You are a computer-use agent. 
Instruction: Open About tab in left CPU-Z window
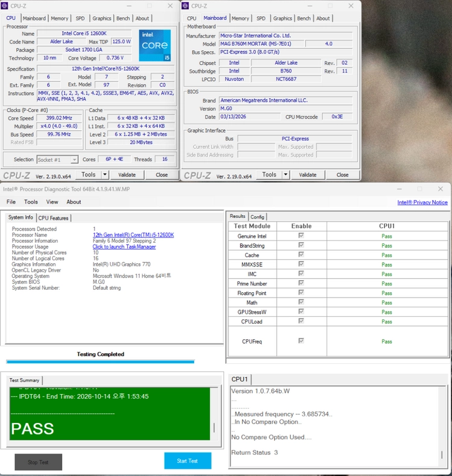tap(142, 19)
